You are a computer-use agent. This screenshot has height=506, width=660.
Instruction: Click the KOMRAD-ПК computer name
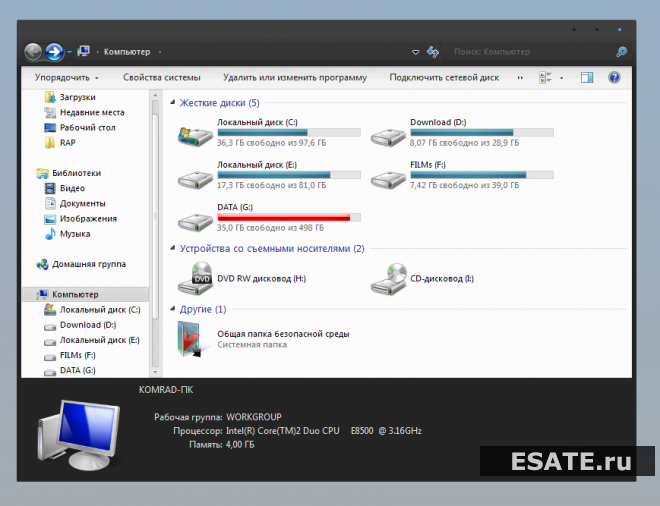pos(166,390)
